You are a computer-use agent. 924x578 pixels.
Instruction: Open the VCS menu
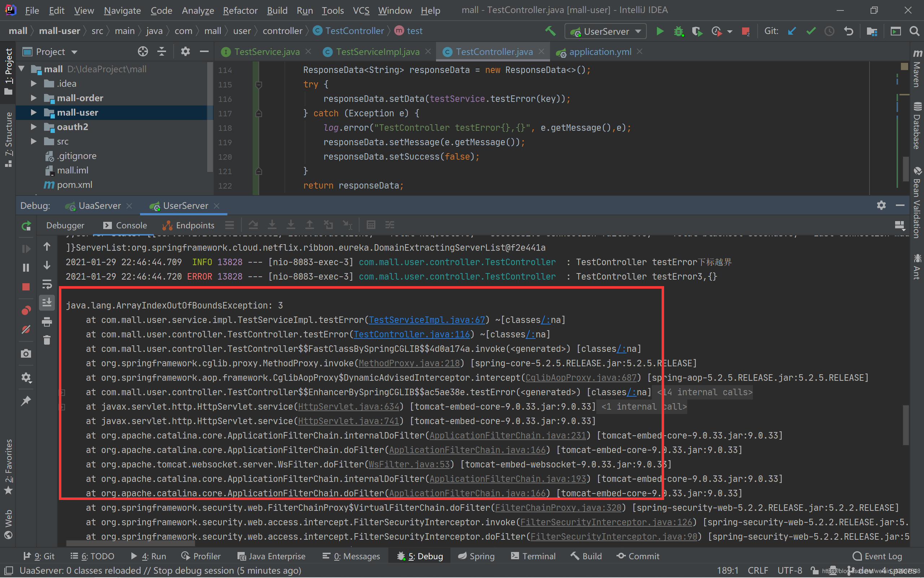click(x=361, y=10)
